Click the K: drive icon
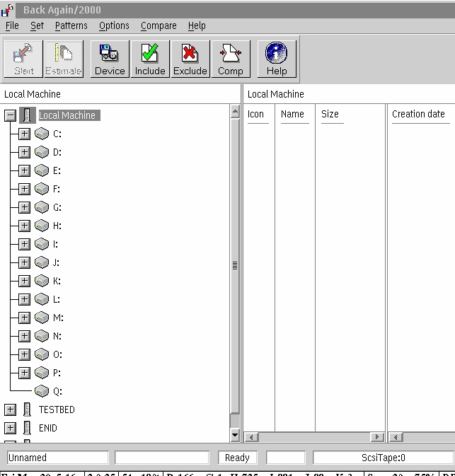Screen dimensions: 455x476 (42, 281)
